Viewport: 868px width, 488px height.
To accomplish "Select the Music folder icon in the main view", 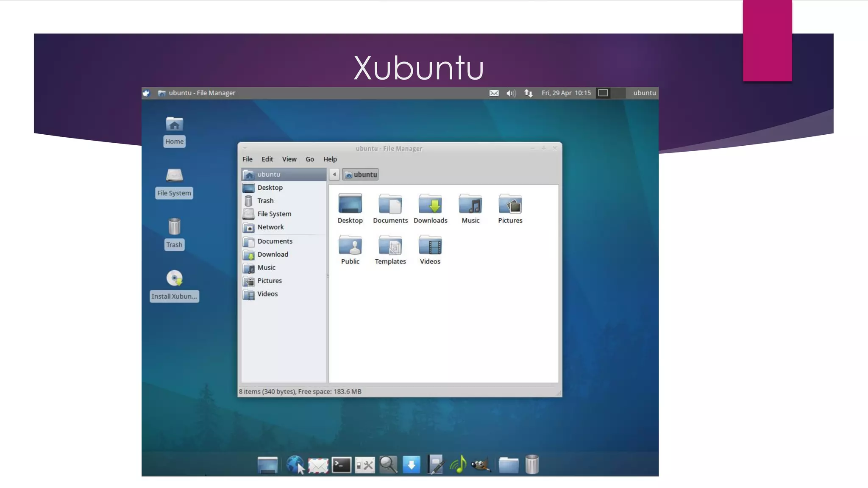I will [470, 209].
